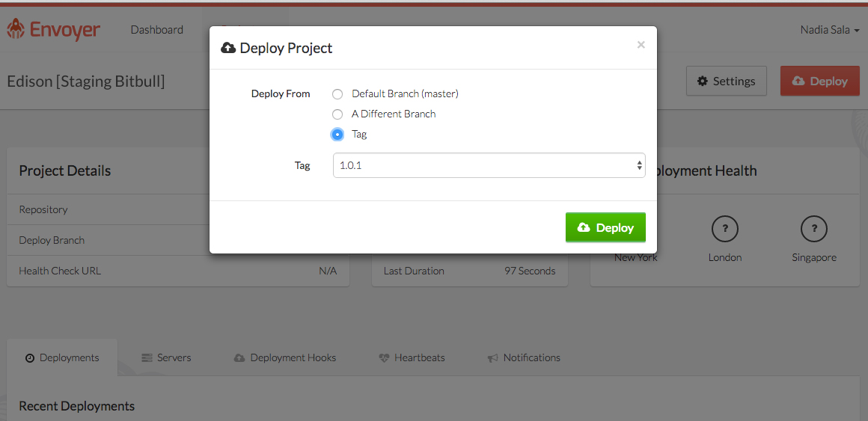Click the Envoyer brand name text
This screenshot has width=868, height=421.
tap(65, 29)
